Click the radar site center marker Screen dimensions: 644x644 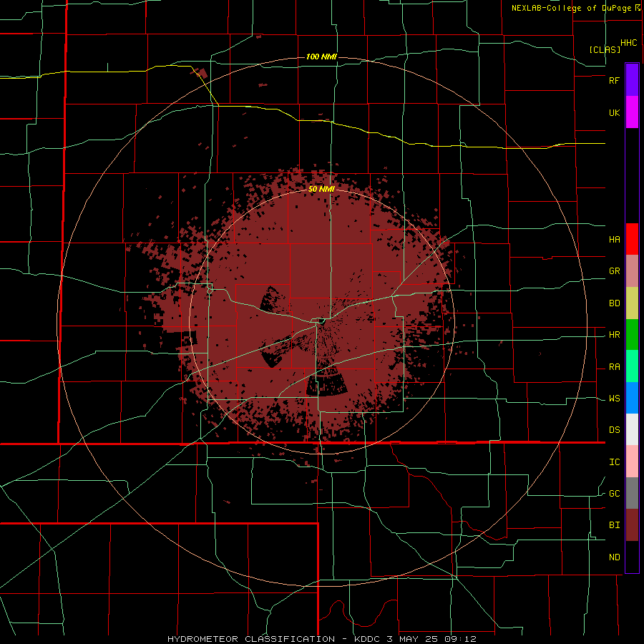(321, 321)
